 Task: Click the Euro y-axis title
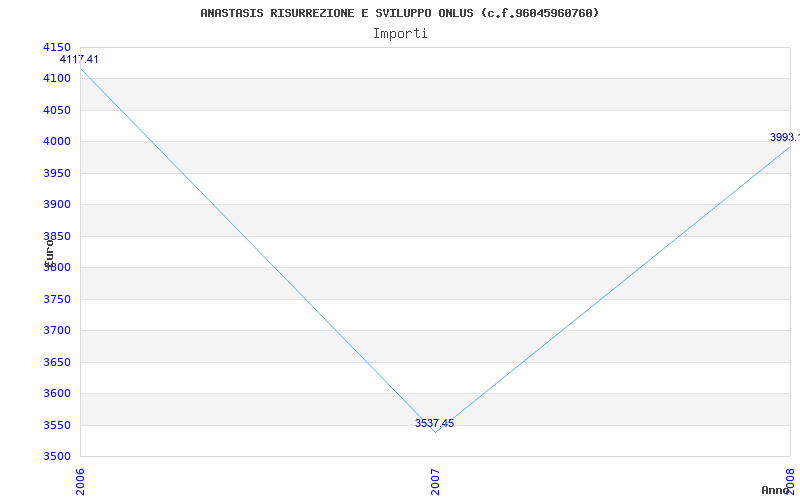click(x=49, y=253)
